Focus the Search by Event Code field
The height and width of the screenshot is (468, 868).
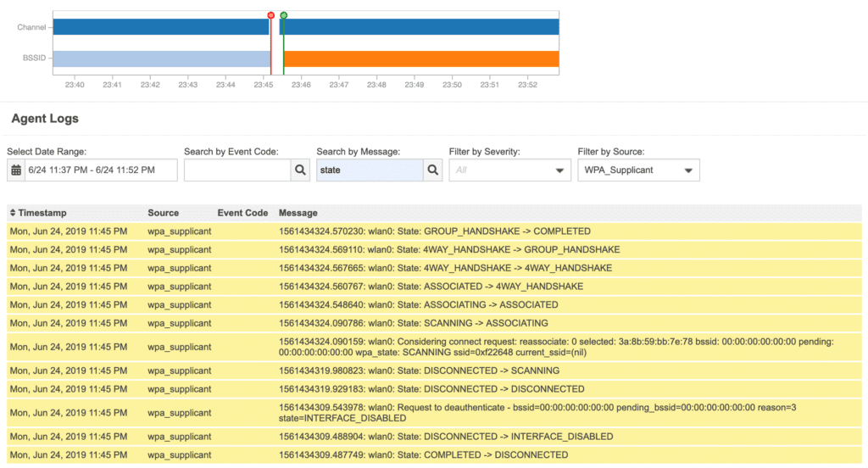237,170
